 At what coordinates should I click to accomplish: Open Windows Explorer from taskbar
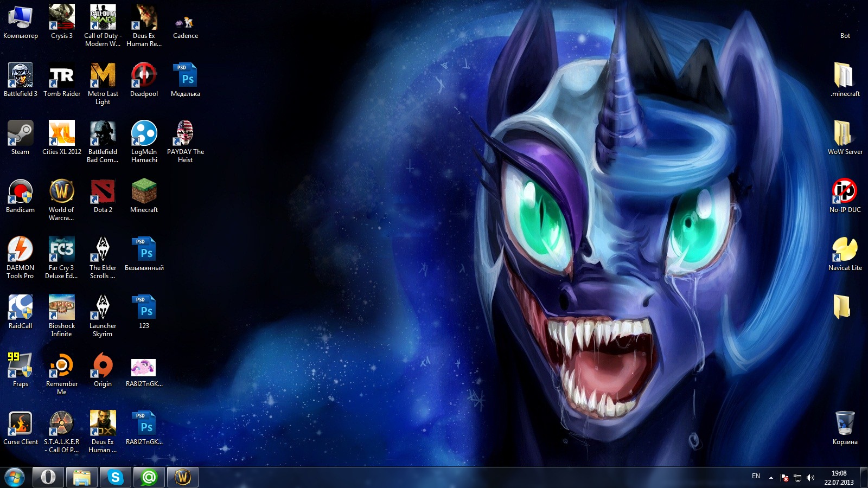pyautogui.click(x=82, y=477)
